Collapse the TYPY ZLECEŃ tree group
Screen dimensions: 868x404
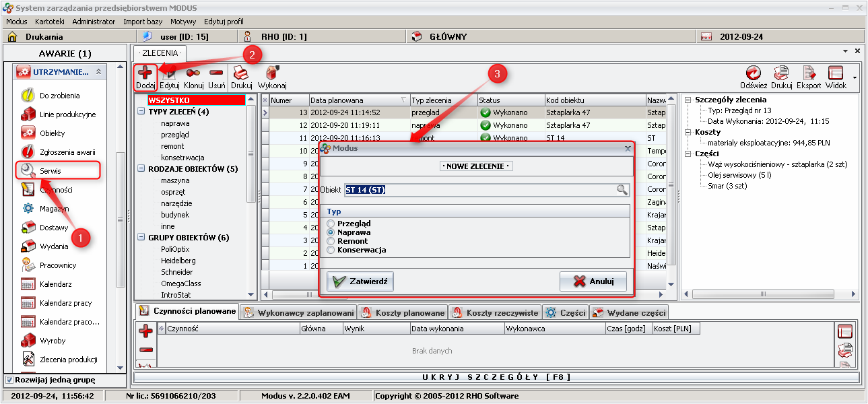tap(141, 112)
